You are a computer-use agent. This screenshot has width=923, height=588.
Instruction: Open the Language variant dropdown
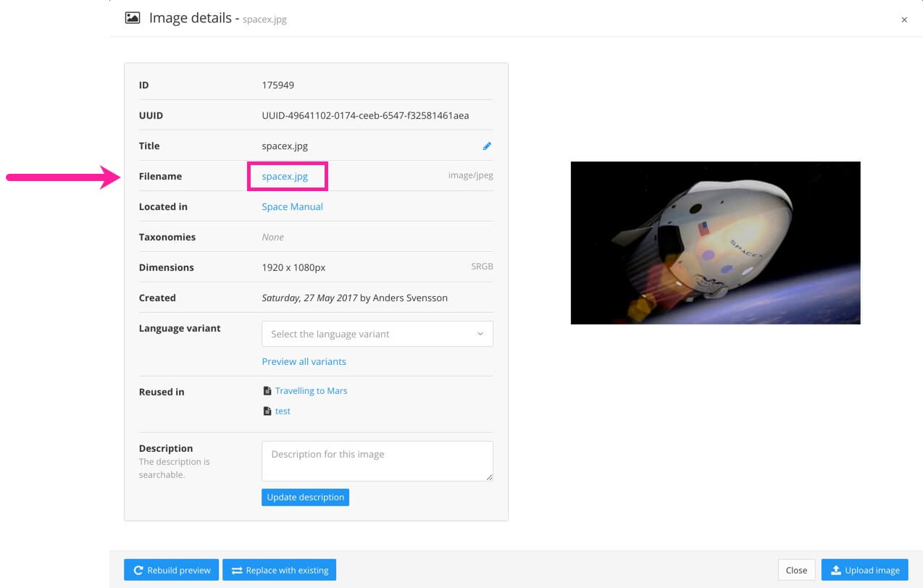coord(377,334)
